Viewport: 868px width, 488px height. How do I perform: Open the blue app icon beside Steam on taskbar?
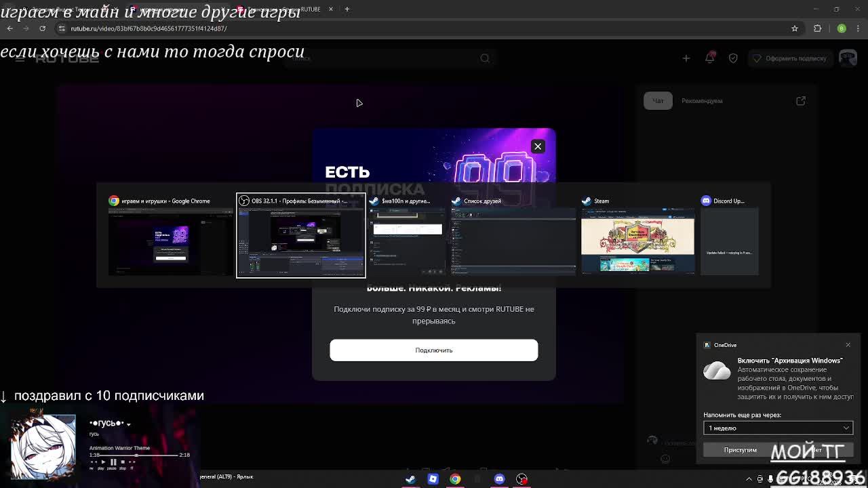coord(433,479)
